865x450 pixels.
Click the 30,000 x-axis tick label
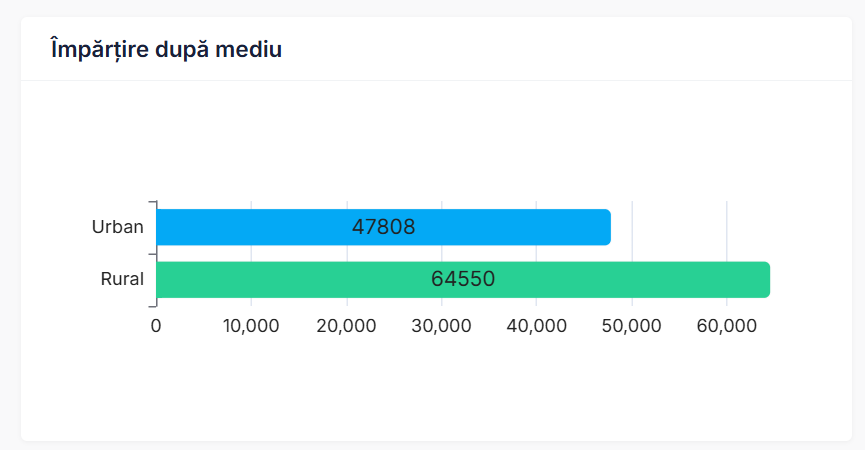(441, 326)
